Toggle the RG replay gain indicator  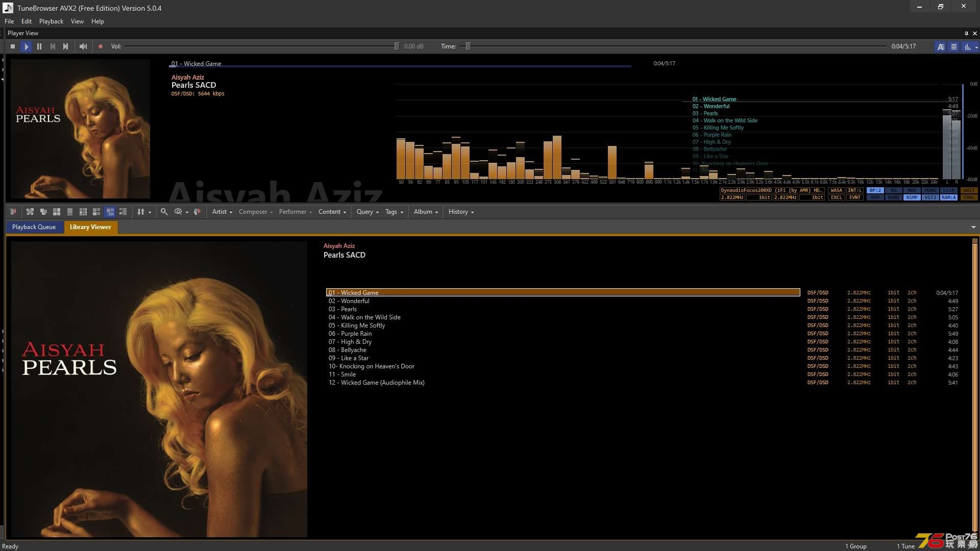[894, 190]
